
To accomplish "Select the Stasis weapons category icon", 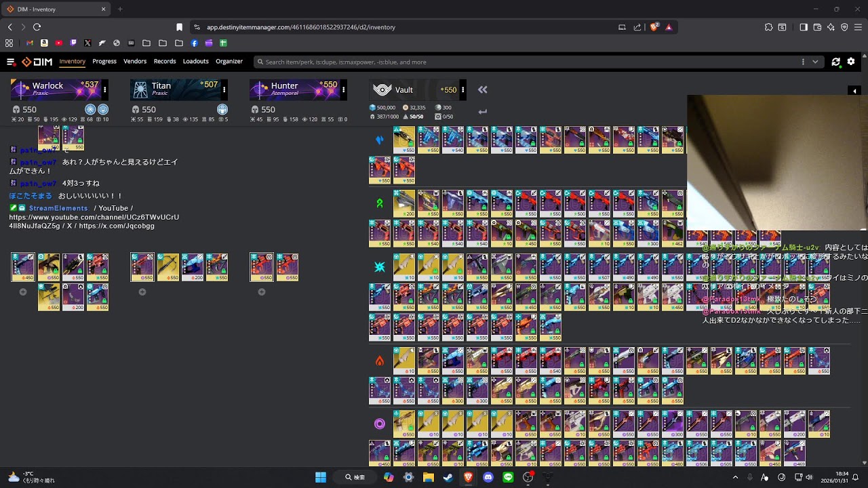I will click(380, 267).
